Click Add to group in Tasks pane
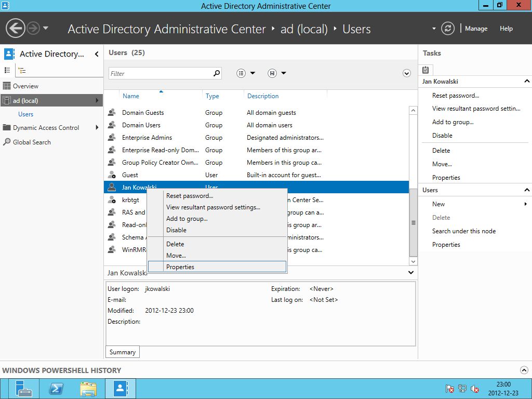This screenshot has width=532, height=399. 453,122
